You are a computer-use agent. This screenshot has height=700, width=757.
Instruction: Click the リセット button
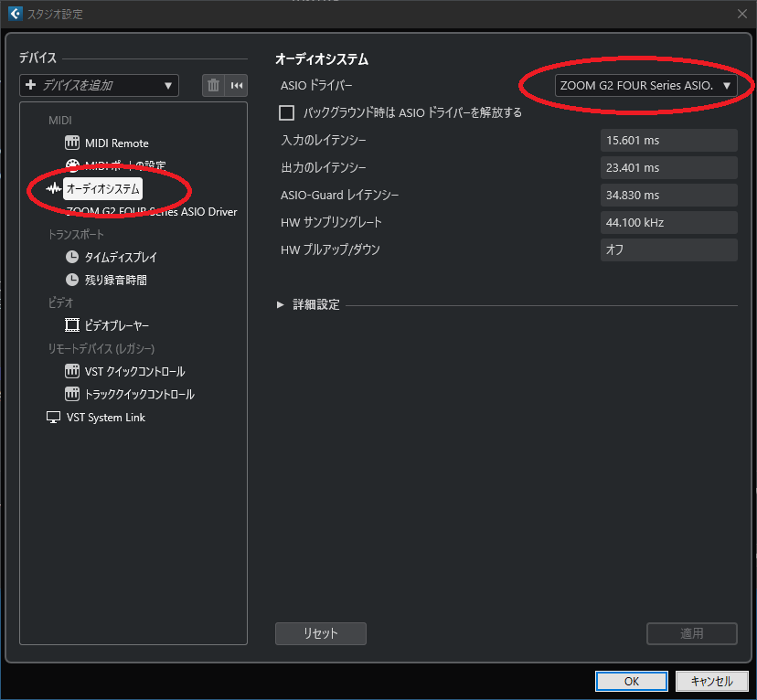coord(320,633)
